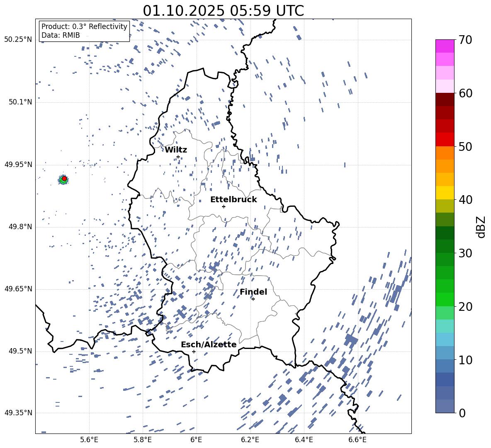Click the 49.65°N latitude label
This screenshot has height=448, width=491.
18,288
